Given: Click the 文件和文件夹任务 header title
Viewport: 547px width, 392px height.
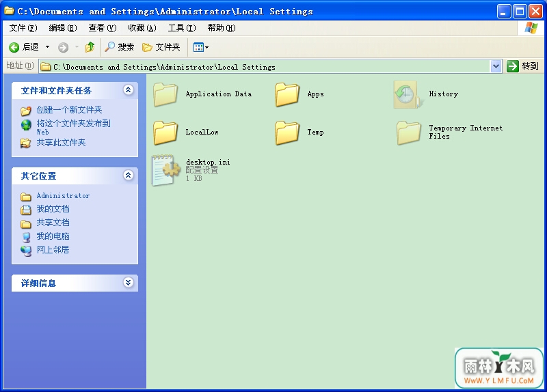Looking at the screenshot, I should coord(56,91).
